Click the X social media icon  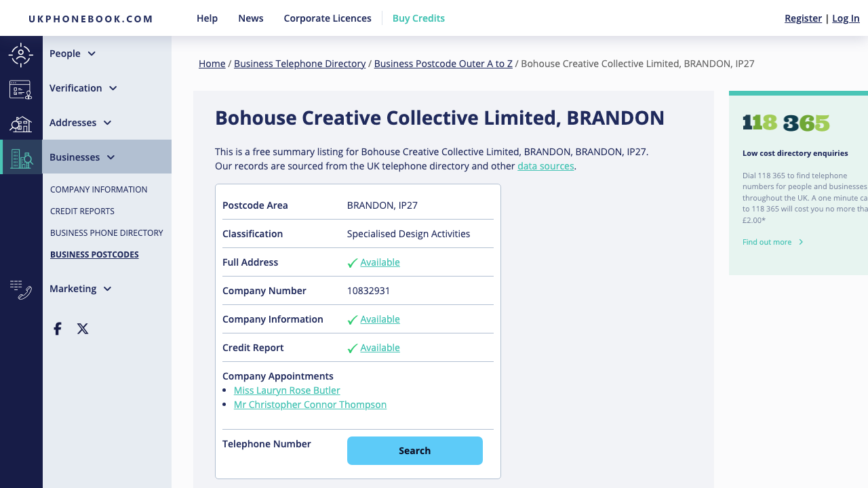coord(82,329)
